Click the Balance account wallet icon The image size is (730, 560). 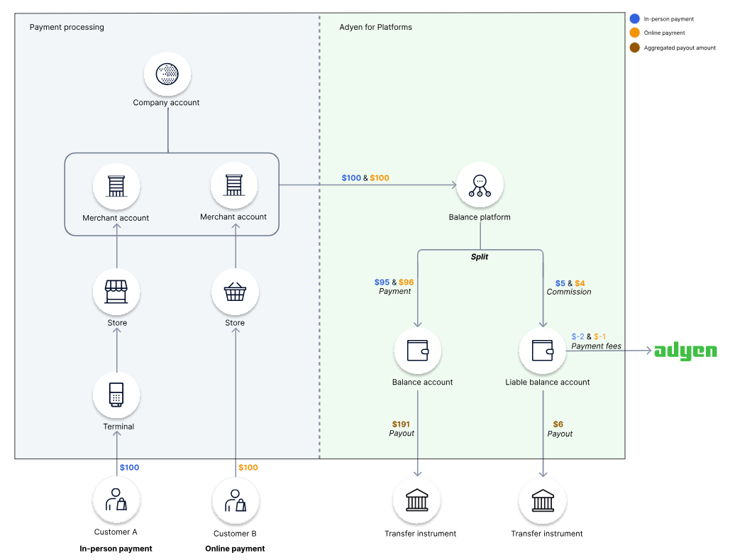(418, 351)
